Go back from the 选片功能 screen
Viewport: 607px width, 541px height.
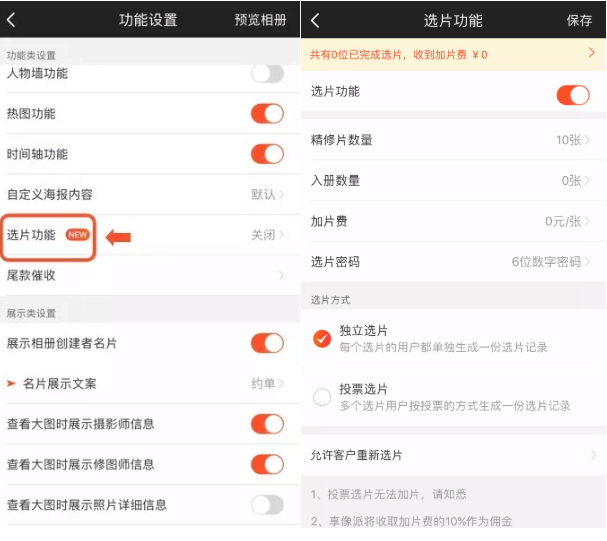point(316,20)
